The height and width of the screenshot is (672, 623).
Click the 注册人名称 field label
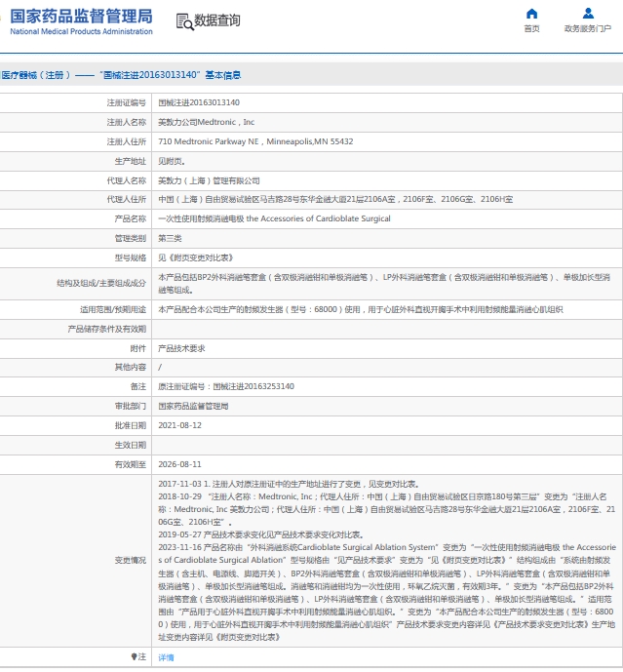(x=127, y=123)
